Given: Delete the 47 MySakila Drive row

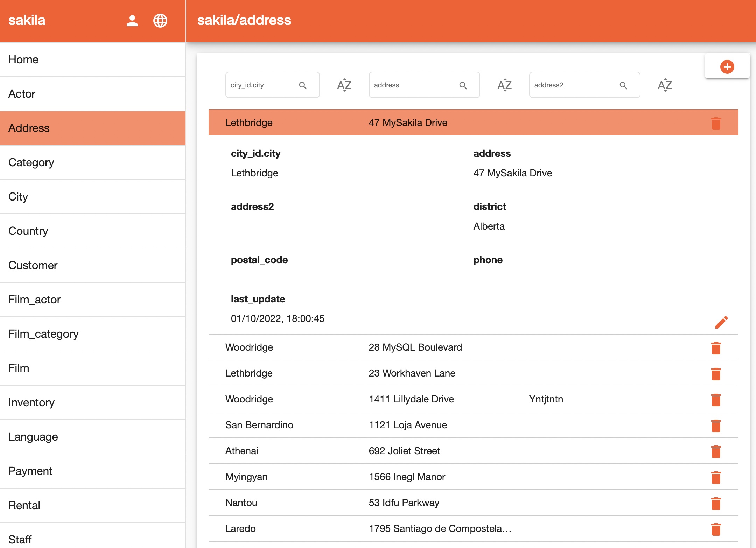Looking at the screenshot, I should [716, 123].
